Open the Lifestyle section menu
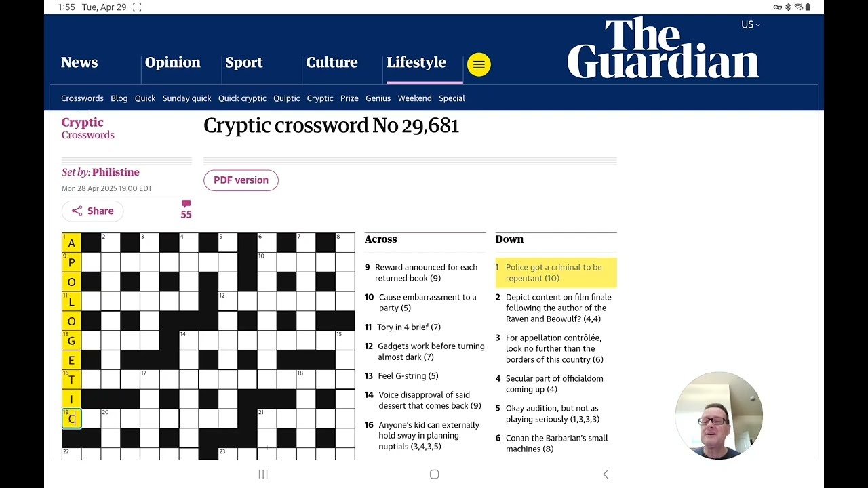 416,62
